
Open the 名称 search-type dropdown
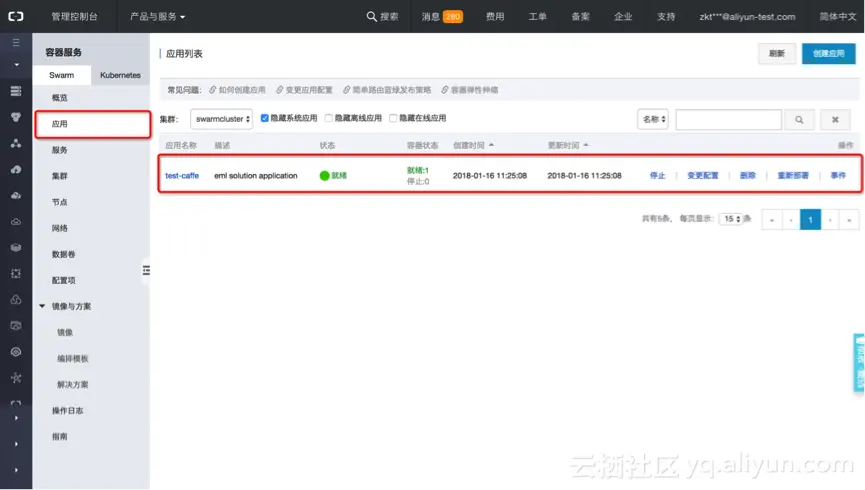coord(653,119)
